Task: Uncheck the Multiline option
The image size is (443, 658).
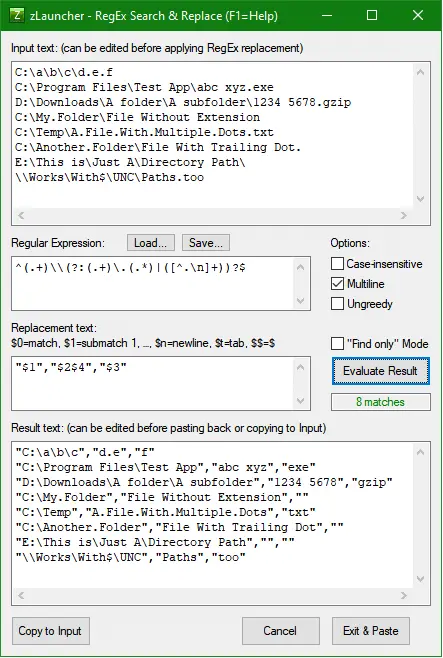Action: click(x=337, y=284)
